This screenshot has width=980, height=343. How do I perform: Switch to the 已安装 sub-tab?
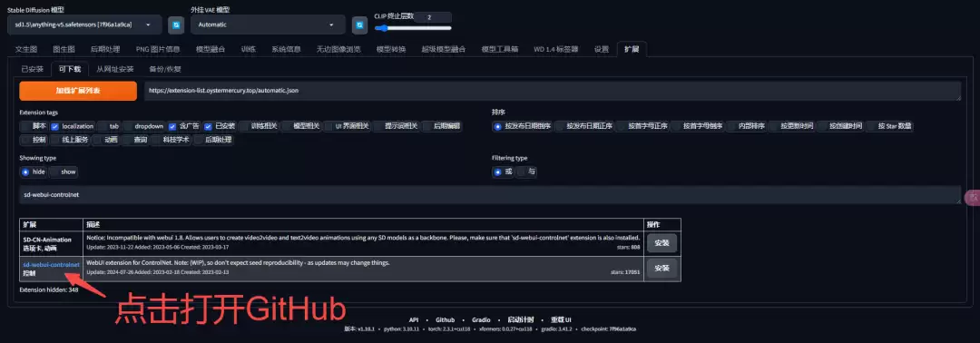point(33,69)
